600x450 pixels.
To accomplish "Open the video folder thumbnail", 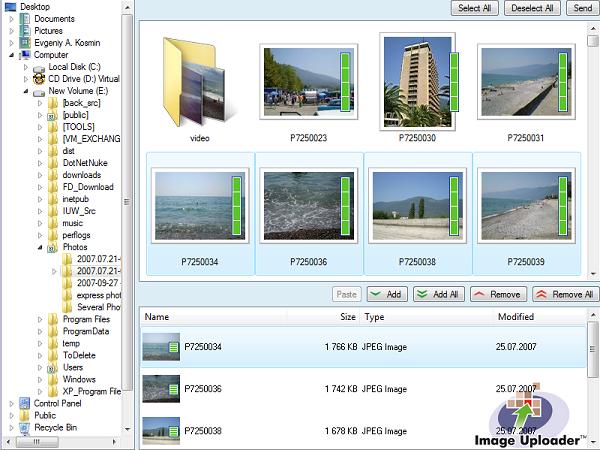I will [x=199, y=82].
